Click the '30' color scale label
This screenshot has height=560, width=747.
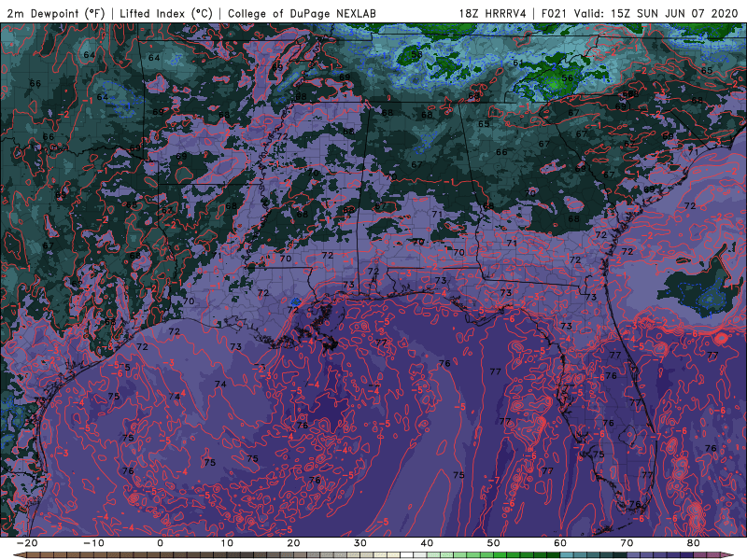coord(360,543)
